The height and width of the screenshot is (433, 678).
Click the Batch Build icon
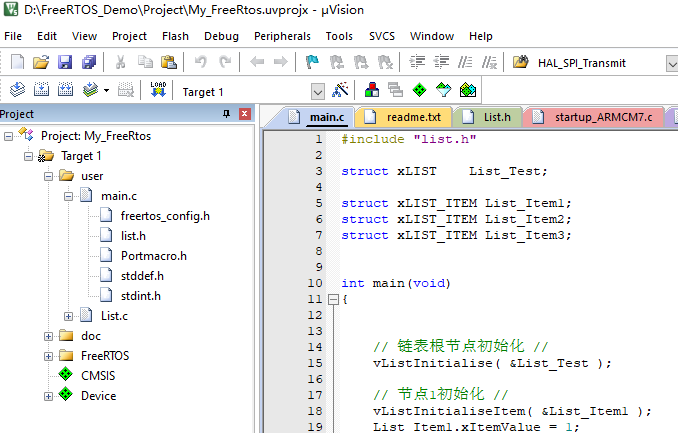(90, 90)
